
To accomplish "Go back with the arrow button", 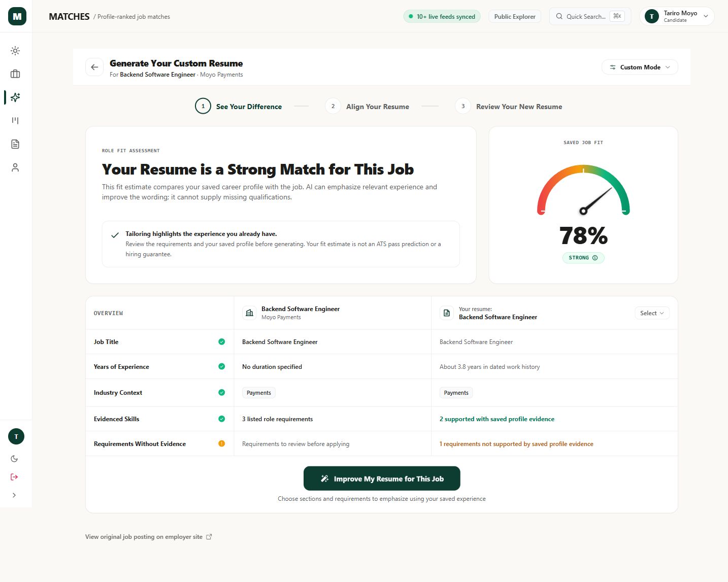I will 94,67.
